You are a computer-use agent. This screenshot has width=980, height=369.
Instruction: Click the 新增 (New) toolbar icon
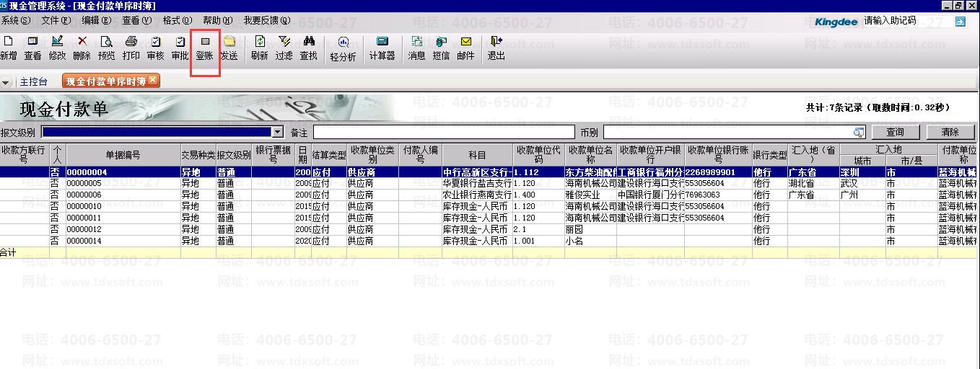click(x=9, y=48)
